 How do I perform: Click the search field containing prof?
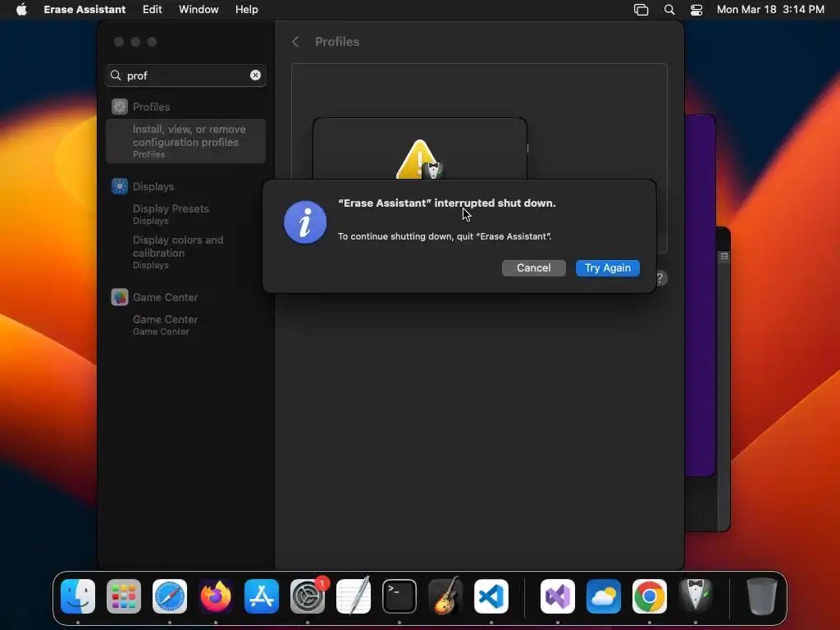pyautogui.click(x=185, y=75)
